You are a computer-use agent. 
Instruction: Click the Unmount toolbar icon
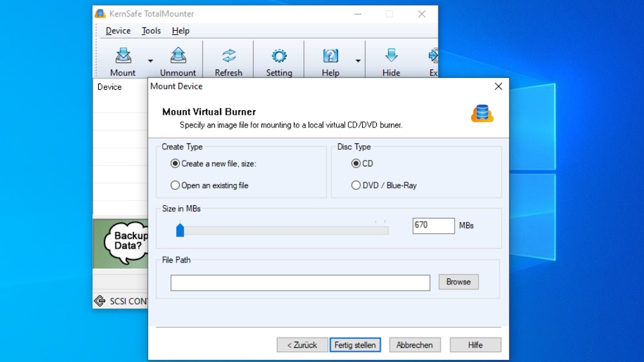tap(178, 56)
